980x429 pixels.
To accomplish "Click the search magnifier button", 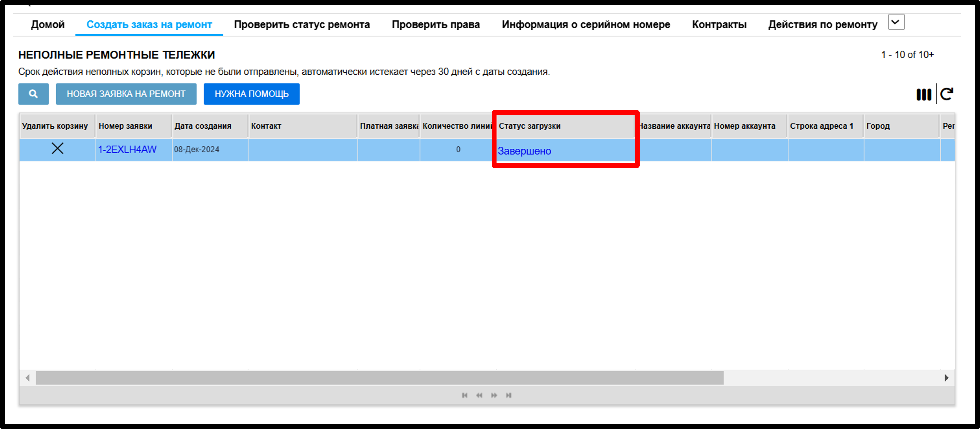I will [x=34, y=94].
